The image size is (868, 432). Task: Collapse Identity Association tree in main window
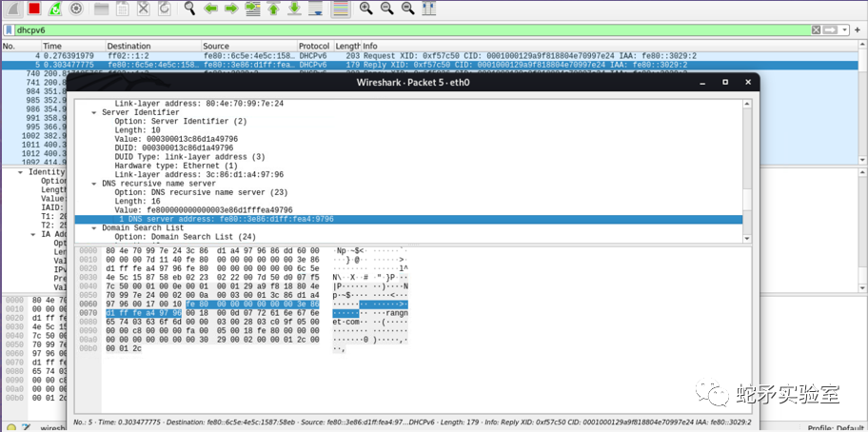tap(21, 172)
